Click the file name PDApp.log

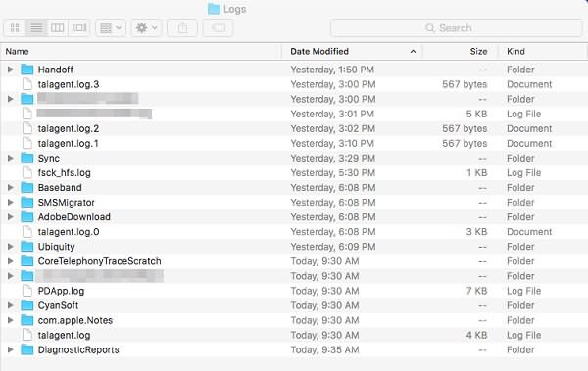[x=61, y=291]
